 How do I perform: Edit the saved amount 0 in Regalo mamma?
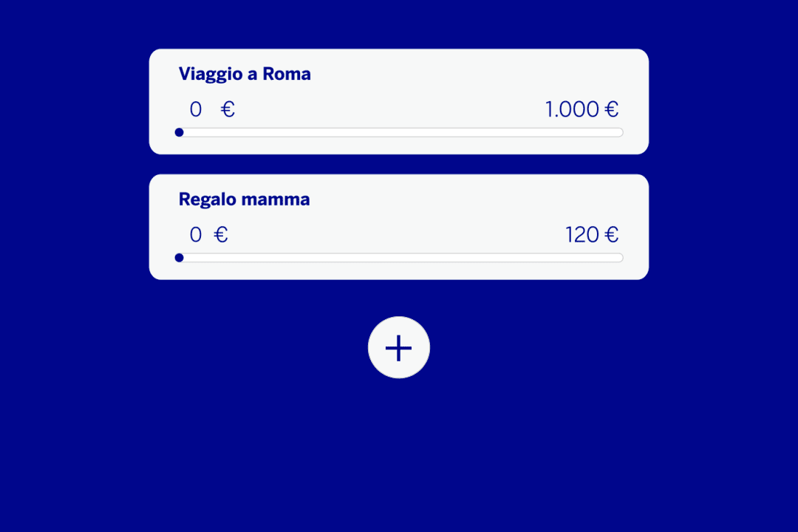196,235
